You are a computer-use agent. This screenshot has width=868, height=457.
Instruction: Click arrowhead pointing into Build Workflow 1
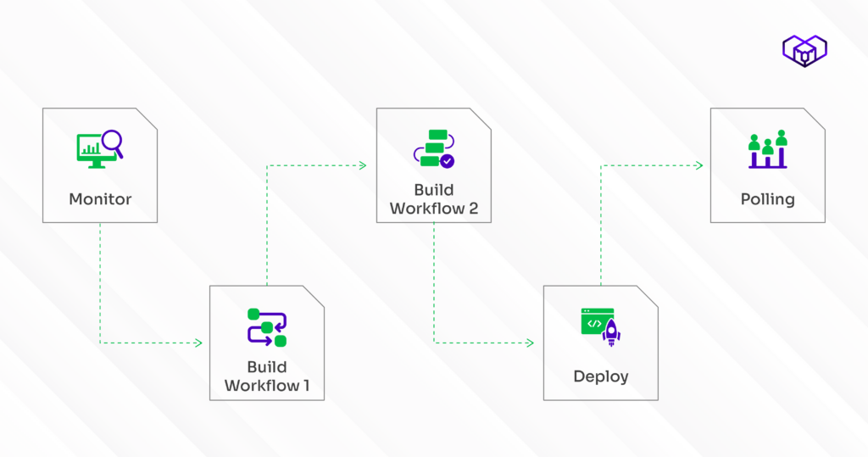tap(198, 343)
